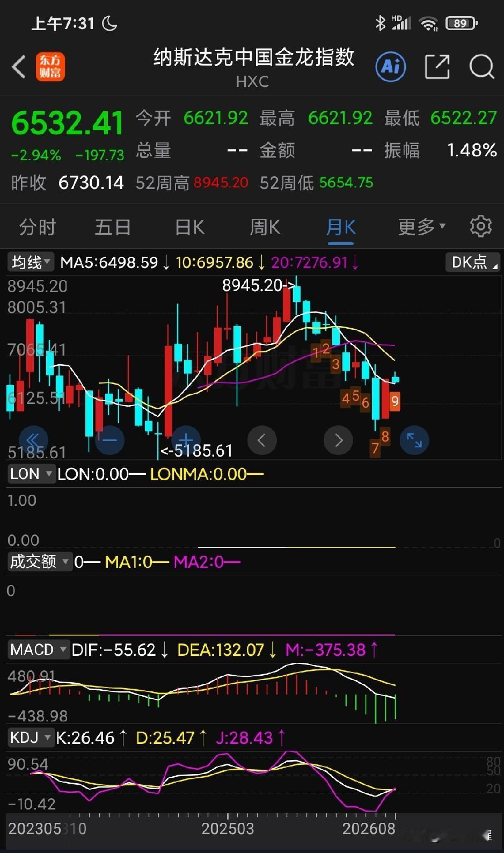Tap the D:25.47 readout

[x=165, y=738]
